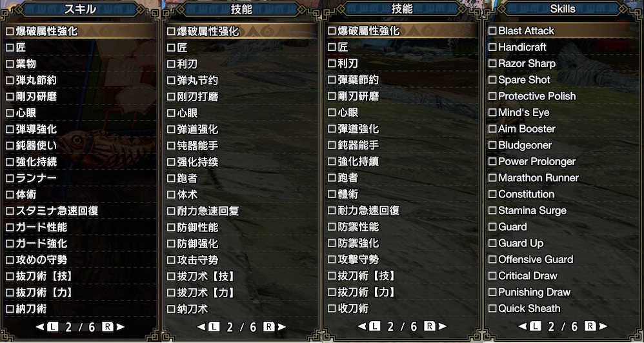Select the Offensive Guard skill row
The height and width of the screenshot is (343, 644).
click(563, 259)
